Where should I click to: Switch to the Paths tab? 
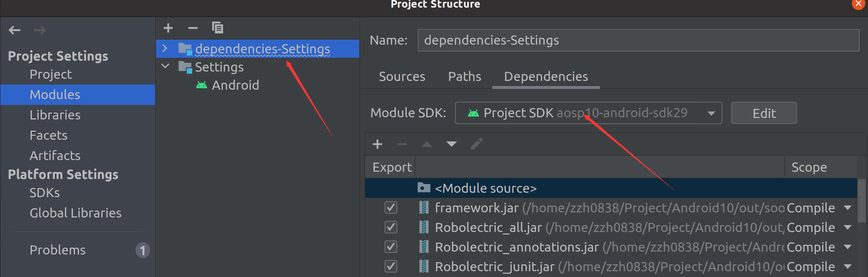coord(464,77)
